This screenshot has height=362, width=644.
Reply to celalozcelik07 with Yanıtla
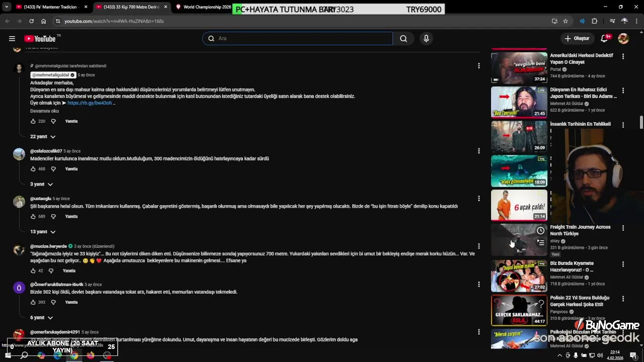(71, 169)
